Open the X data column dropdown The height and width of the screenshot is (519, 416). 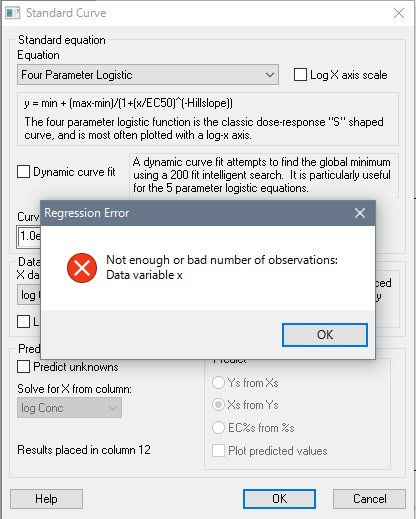pos(29,295)
